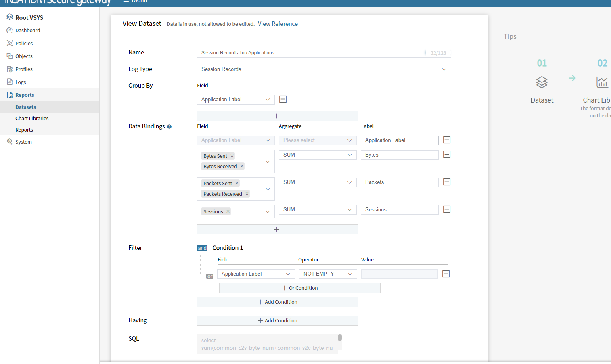
Task: Open Chart Libraries in the sidebar
Action: [x=32, y=119]
